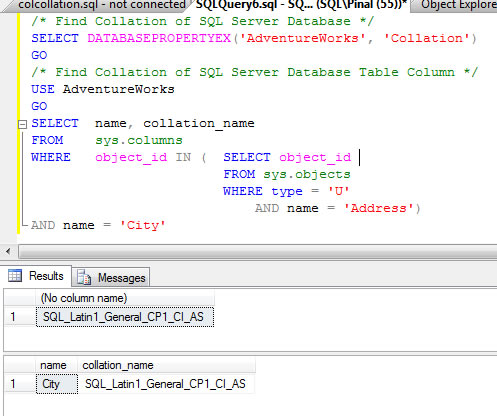
Task: Click the 'City' string in the query
Action: coord(143,225)
